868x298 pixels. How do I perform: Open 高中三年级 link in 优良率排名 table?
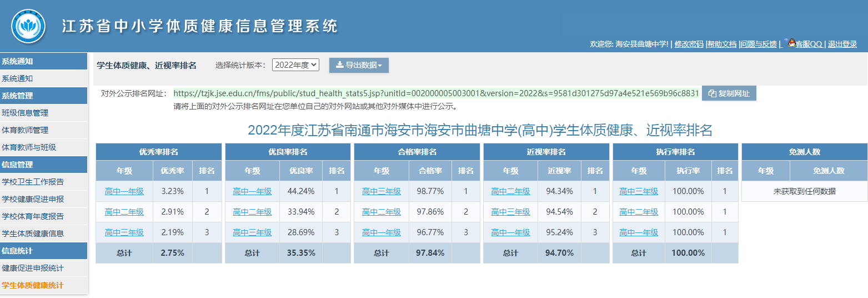(252, 232)
